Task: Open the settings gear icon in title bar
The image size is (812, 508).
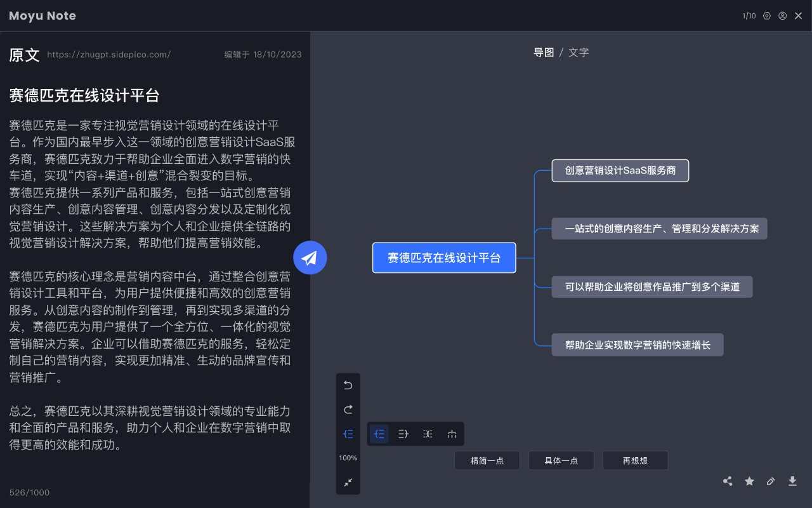Action: point(766,15)
